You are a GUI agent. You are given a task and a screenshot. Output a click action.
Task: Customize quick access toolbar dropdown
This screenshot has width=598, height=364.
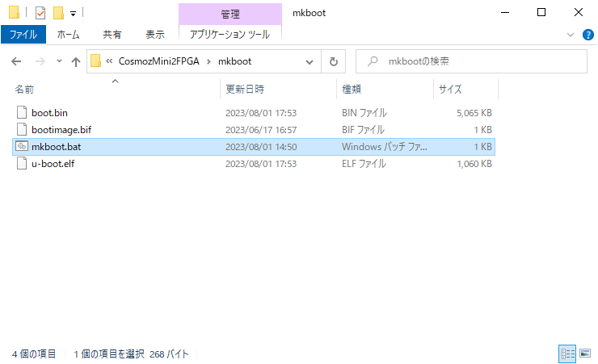point(73,14)
